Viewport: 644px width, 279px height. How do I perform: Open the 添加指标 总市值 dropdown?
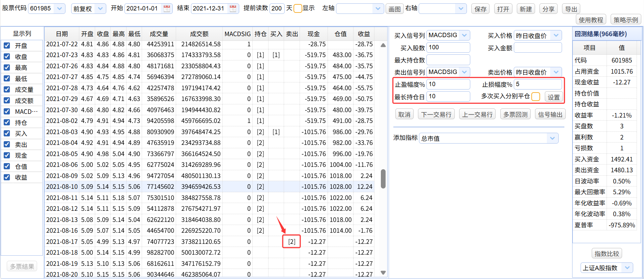tap(552, 138)
